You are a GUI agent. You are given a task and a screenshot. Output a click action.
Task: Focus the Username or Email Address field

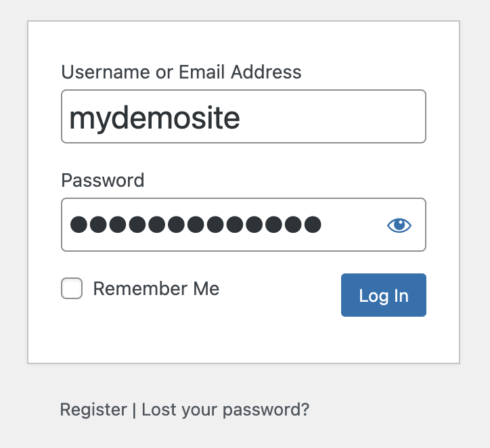[x=244, y=116]
